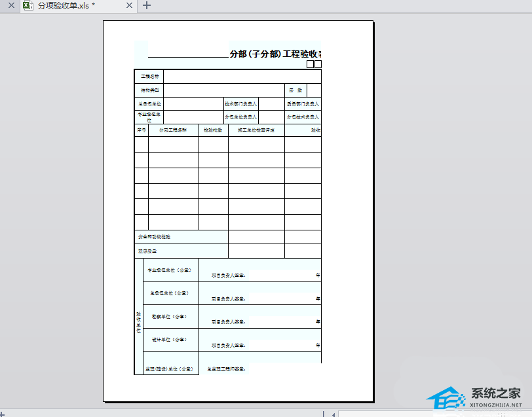The width and height of the screenshot is (532, 417).
Task: Click the 技术部门负责人 cell
Action: pyautogui.click(x=241, y=103)
